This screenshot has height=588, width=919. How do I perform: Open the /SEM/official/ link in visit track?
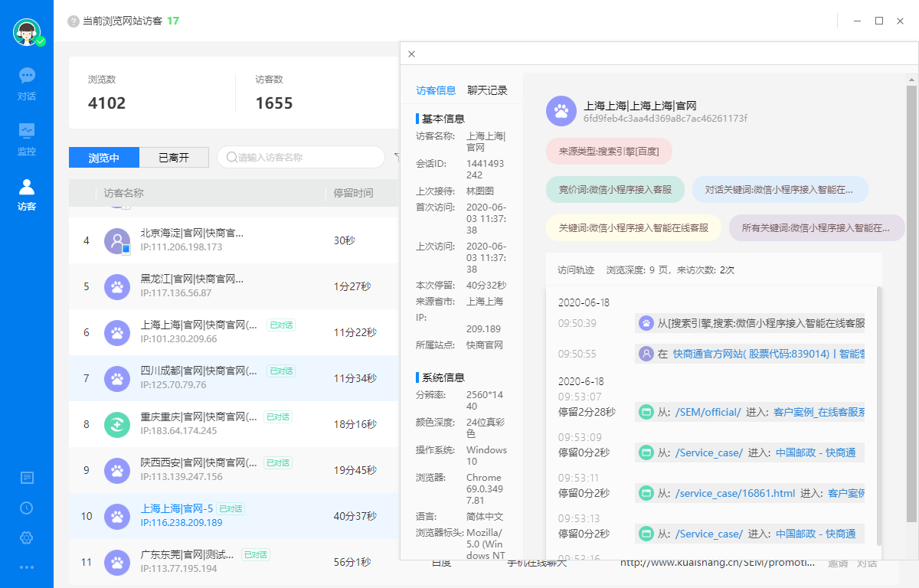(x=708, y=412)
